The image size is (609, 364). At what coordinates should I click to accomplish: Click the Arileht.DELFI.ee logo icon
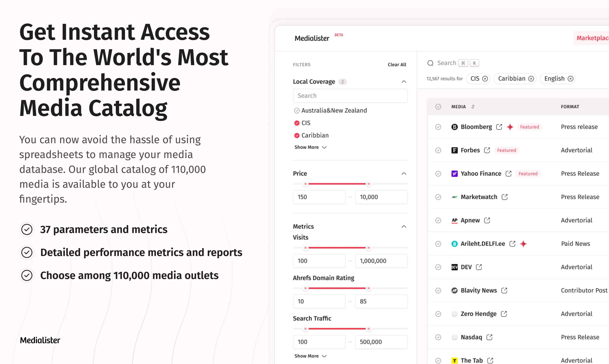455,244
